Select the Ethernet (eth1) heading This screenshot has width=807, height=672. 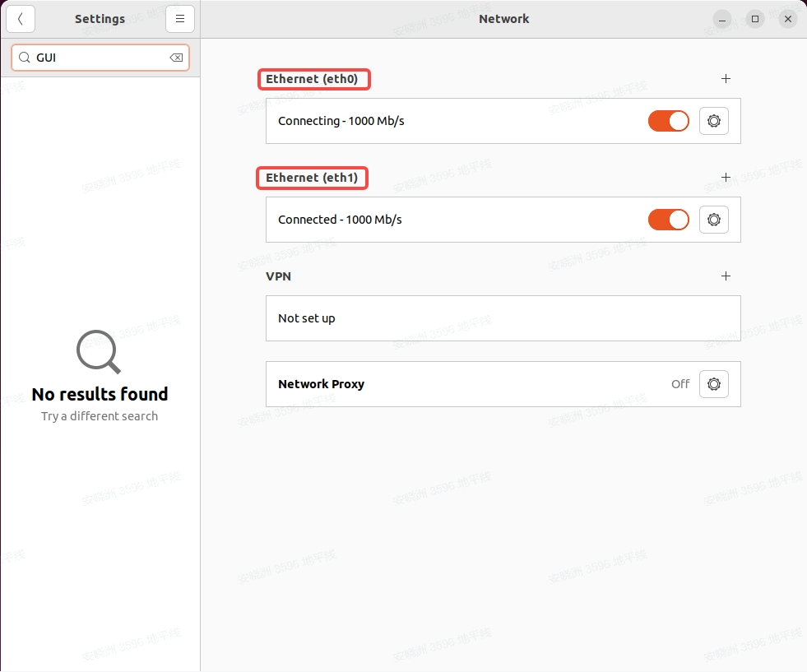[312, 178]
